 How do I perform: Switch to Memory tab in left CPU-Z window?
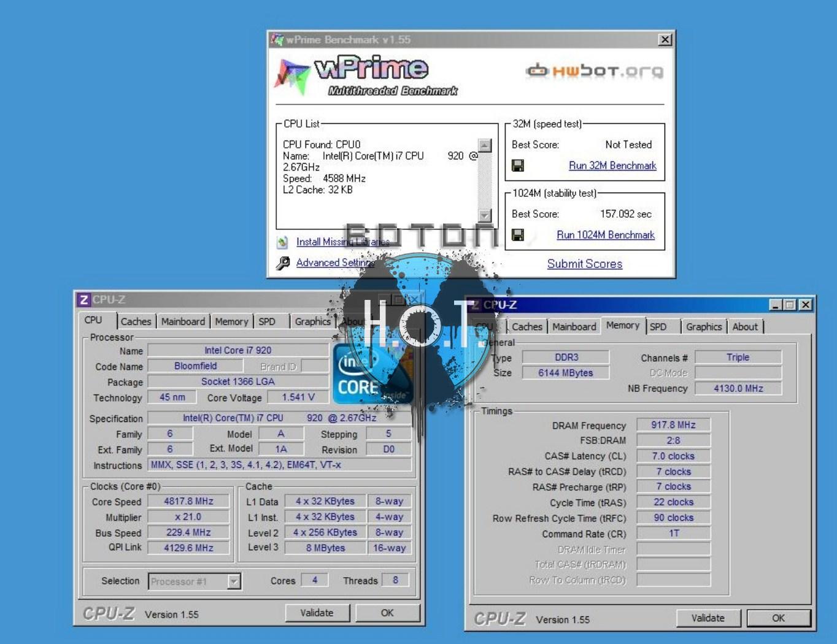[x=231, y=321]
